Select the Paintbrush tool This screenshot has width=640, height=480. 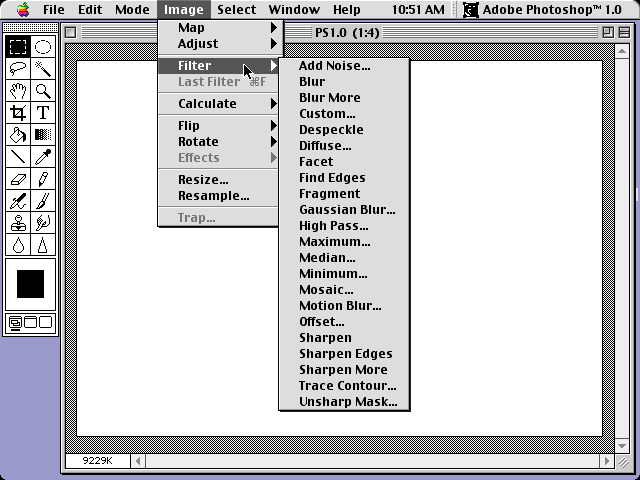pyautogui.click(x=43, y=201)
